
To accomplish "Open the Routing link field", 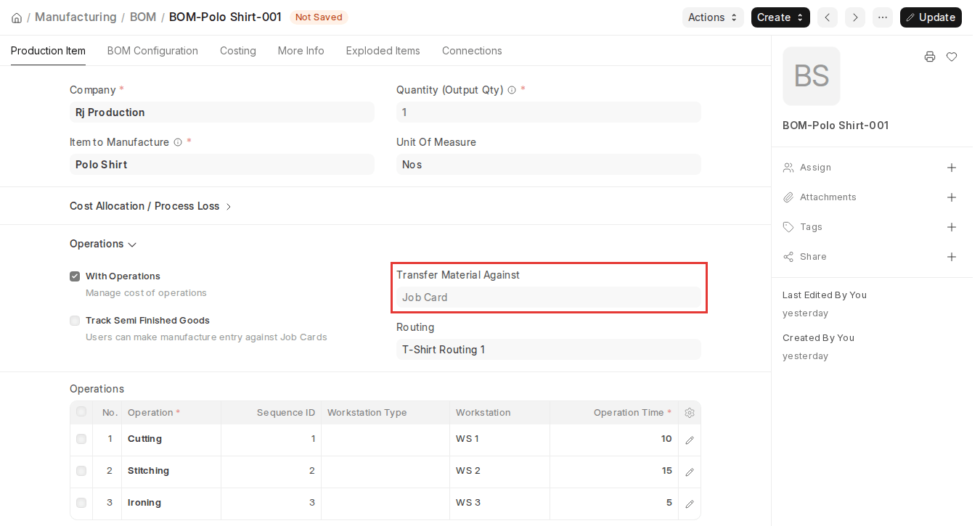I will coord(549,350).
